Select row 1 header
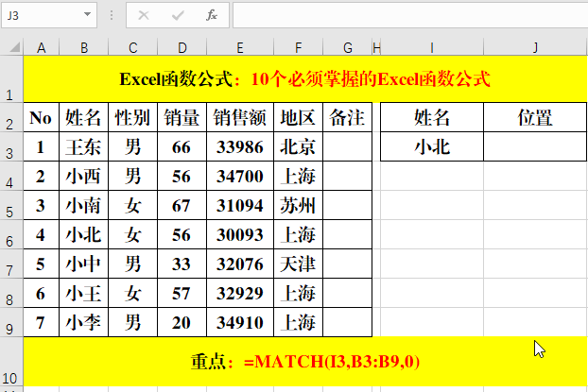The height and width of the screenshot is (392, 588). pos(11,78)
